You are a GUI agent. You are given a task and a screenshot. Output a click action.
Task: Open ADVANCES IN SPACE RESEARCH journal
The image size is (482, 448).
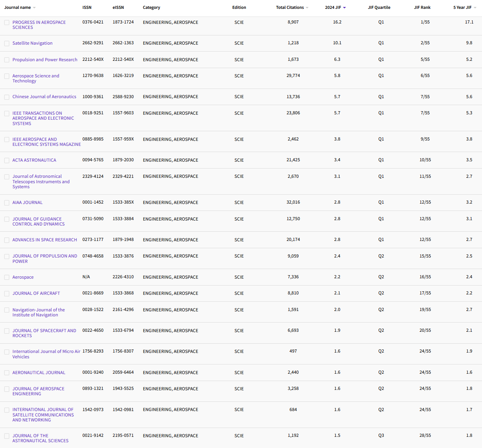pos(44,239)
